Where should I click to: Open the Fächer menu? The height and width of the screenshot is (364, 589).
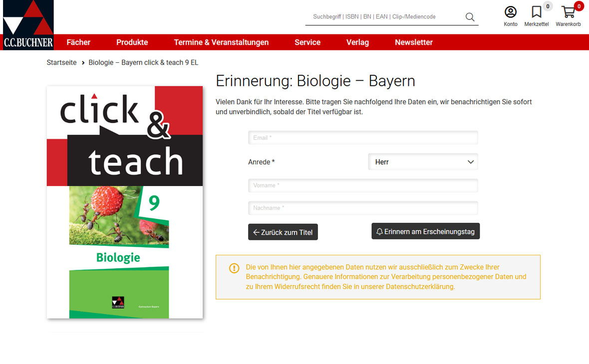pos(78,42)
